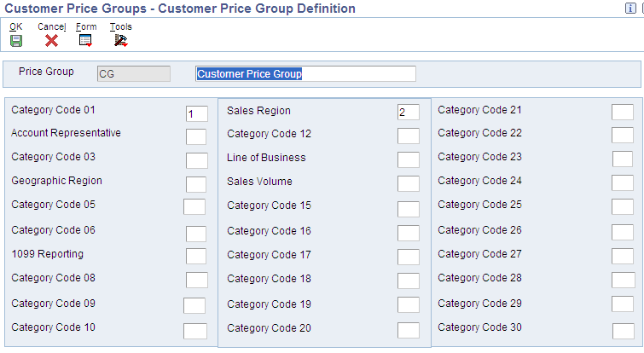Open the Form menu label

(86, 26)
